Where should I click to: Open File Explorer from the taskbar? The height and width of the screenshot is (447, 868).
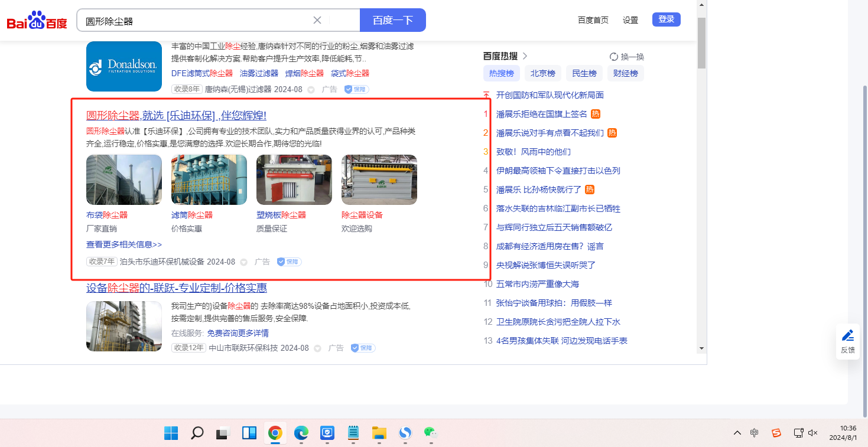coord(379,433)
